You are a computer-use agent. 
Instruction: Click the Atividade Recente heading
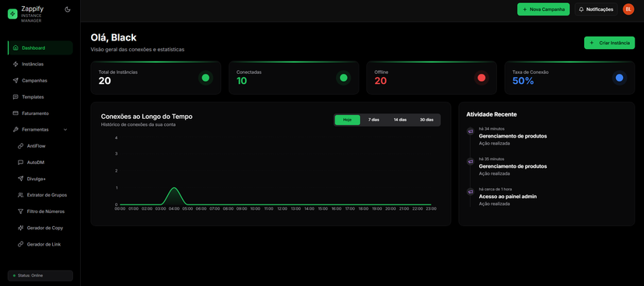(492, 114)
